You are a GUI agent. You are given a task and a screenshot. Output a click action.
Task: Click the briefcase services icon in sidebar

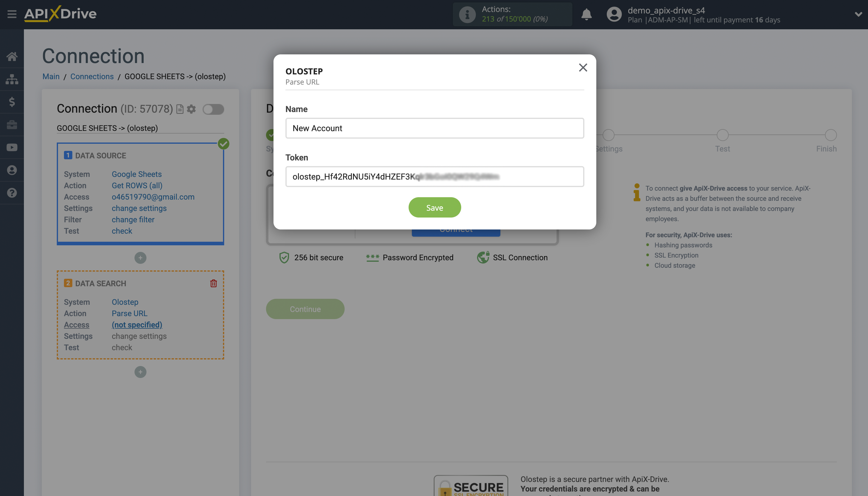pos(12,125)
